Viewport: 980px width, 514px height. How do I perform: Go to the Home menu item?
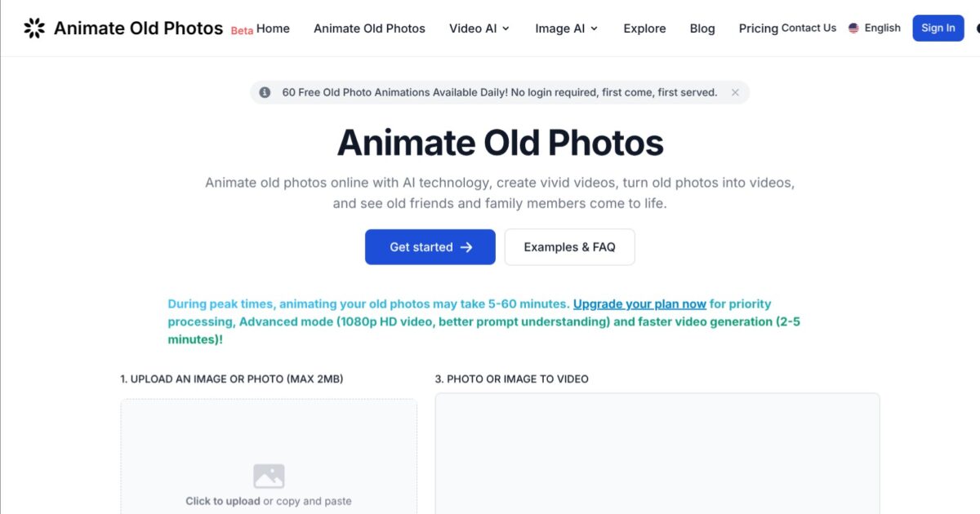(x=273, y=29)
